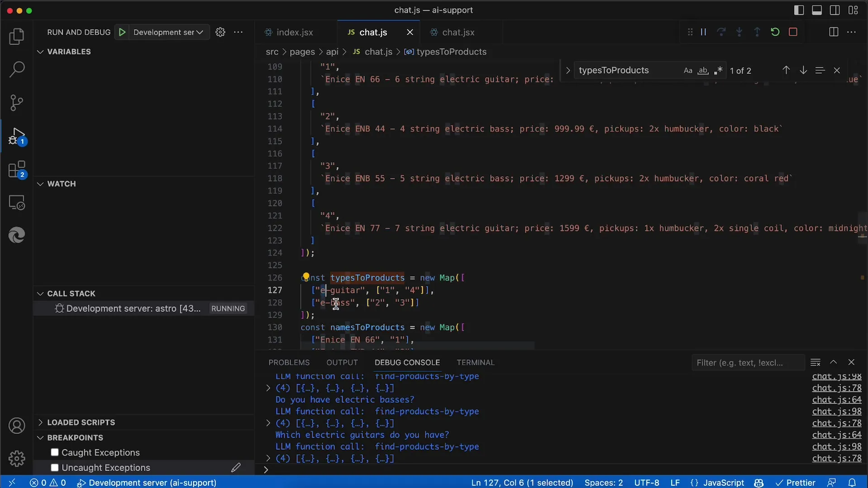
Task: Clear the debug console
Action: (816, 362)
